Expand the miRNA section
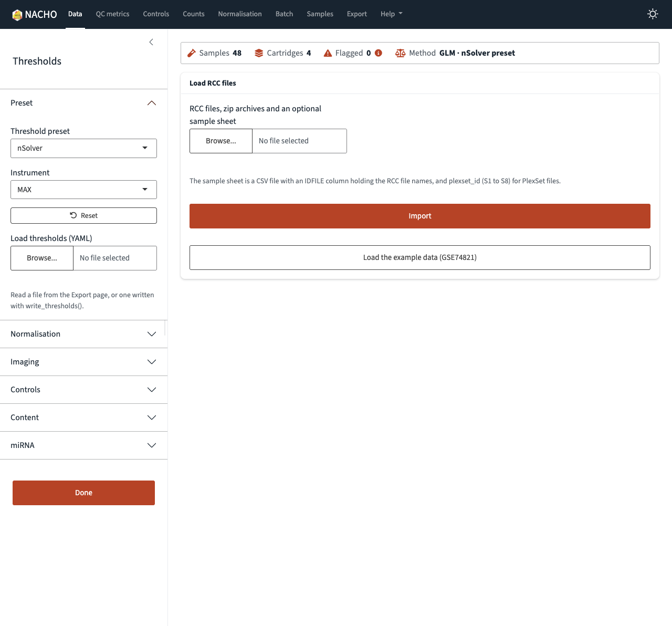This screenshot has width=672, height=626. point(83,445)
